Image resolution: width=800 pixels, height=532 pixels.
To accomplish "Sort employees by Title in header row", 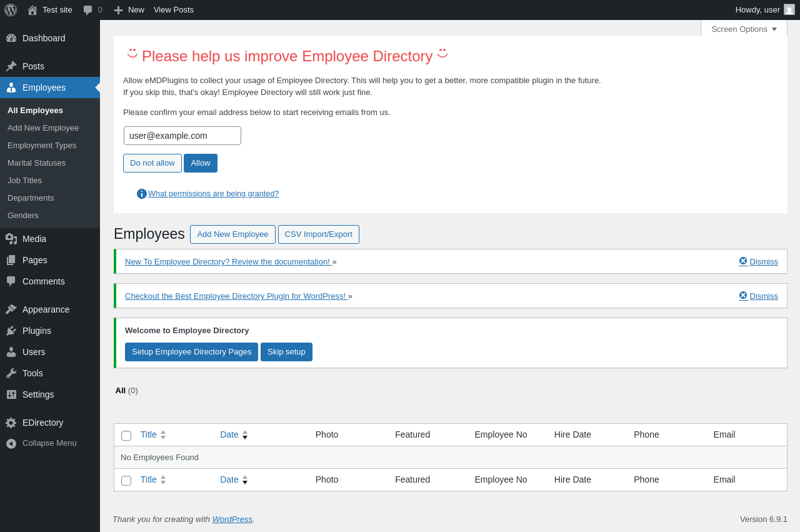I will pos(149,434).
